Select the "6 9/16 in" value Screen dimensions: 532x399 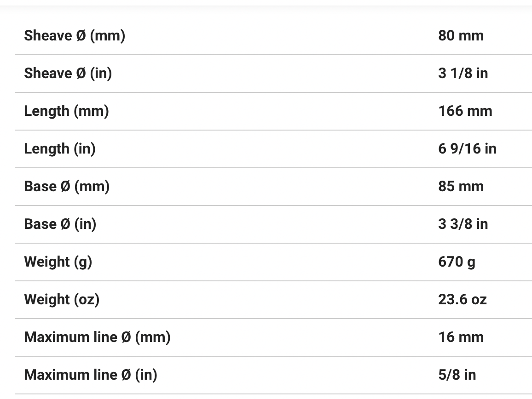pos(467,148)
